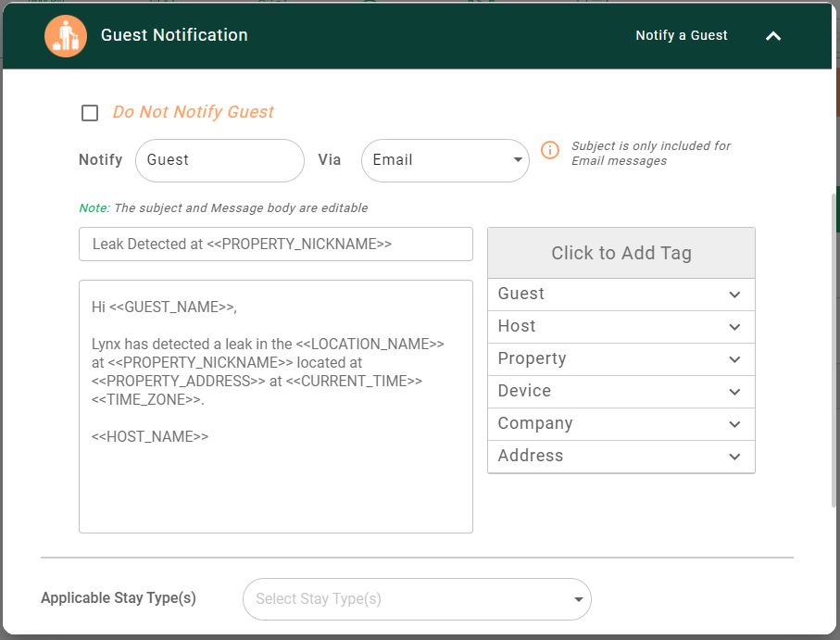
Task: Click the Guest Notification title
Action: pos(174,35)
